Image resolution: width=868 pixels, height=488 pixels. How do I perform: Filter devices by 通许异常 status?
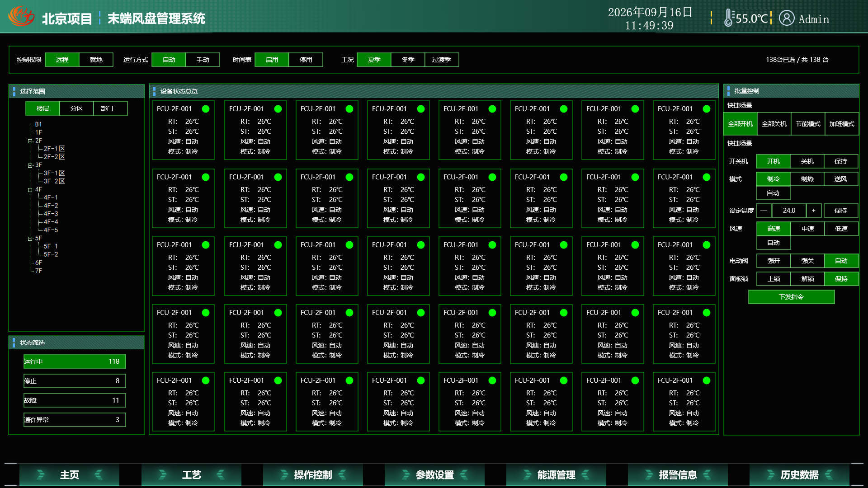coord(75,420)
